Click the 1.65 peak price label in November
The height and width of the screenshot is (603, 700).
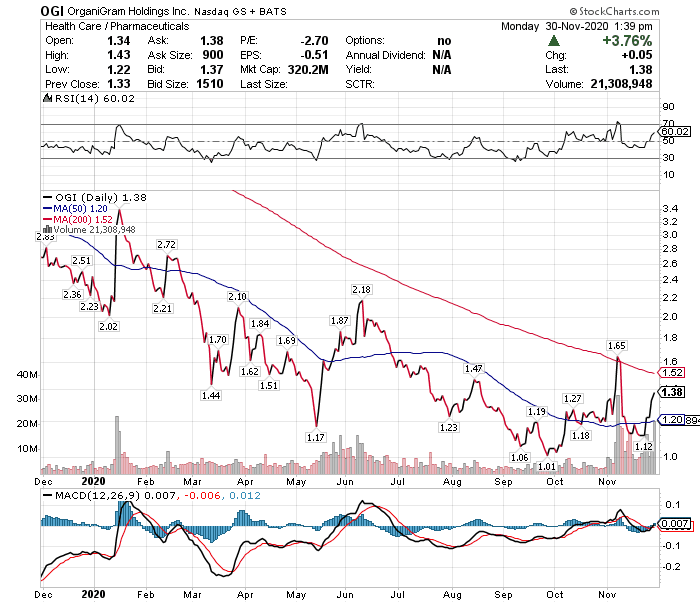point(617,345)
